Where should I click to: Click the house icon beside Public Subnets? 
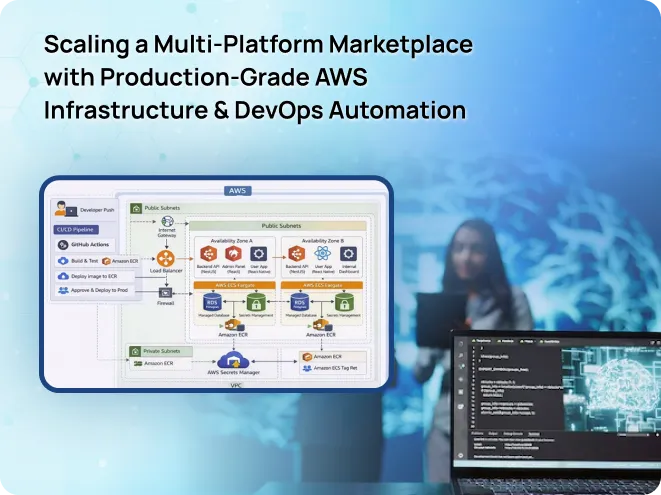[136, 208]
